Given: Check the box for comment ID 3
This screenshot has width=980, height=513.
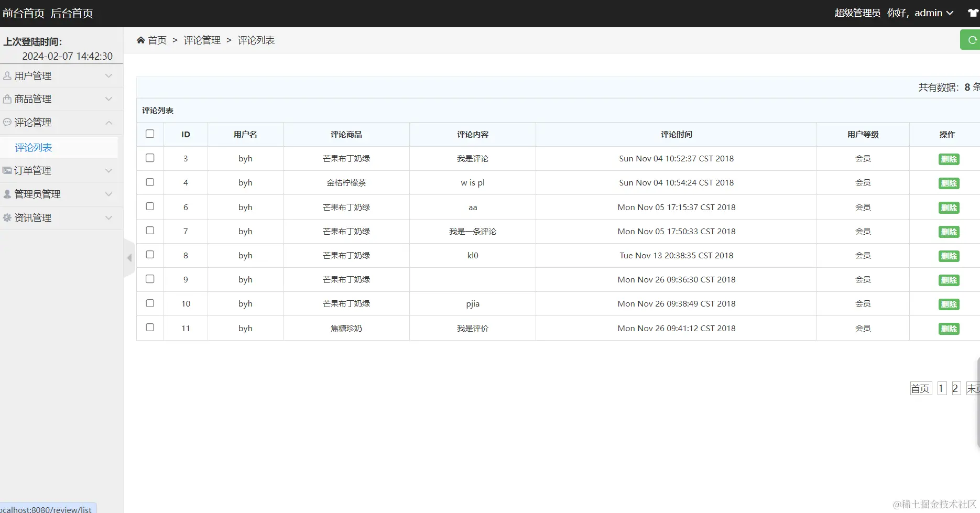Looking at the screenshot, I should click(150, 158).
